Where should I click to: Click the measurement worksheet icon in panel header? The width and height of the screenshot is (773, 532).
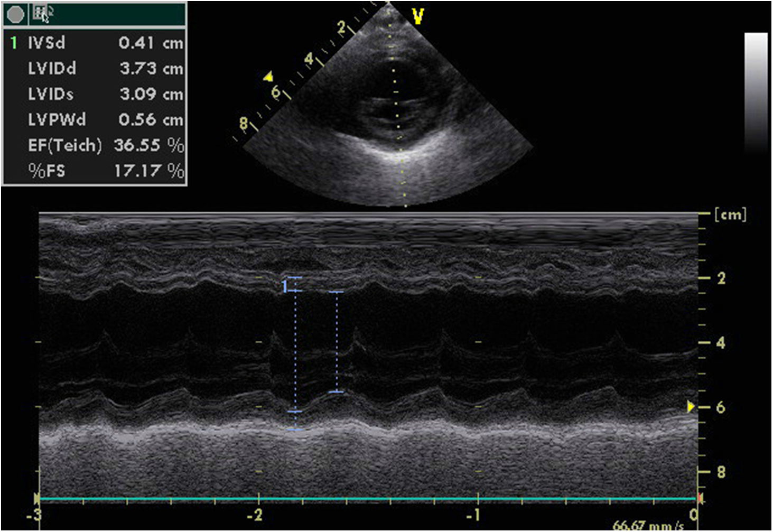(x=40, y=14)
